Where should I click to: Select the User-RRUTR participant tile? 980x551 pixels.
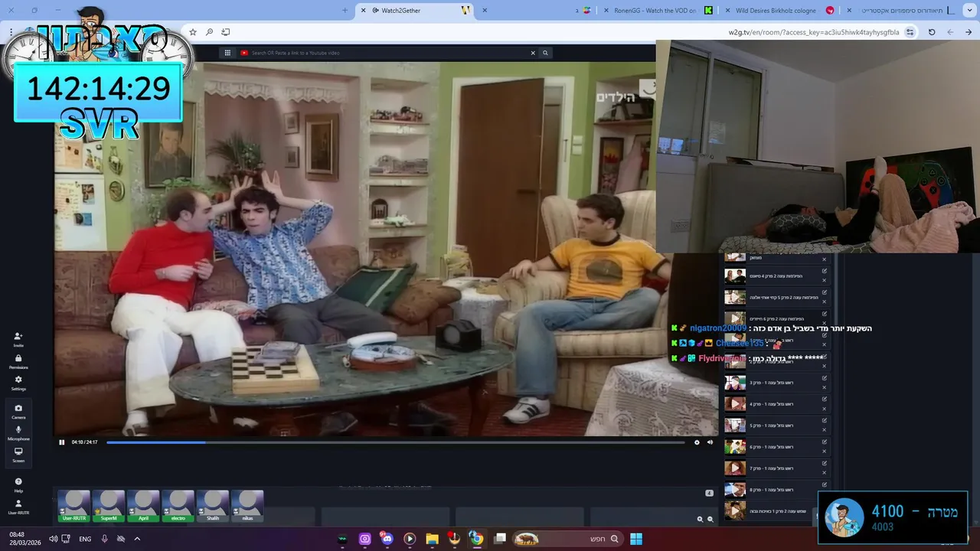73,506
